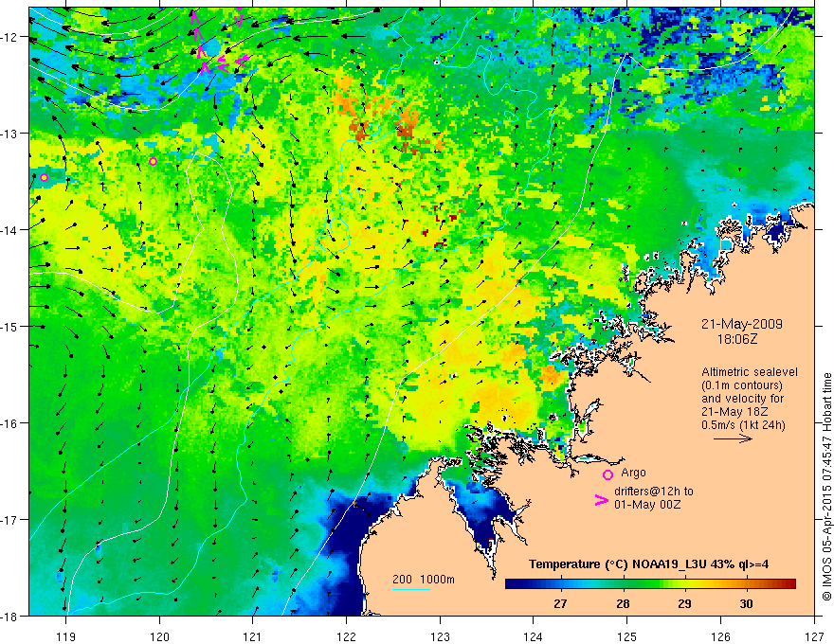Click longitude axis label 119

pyautogui.click(x=66, y=636)
